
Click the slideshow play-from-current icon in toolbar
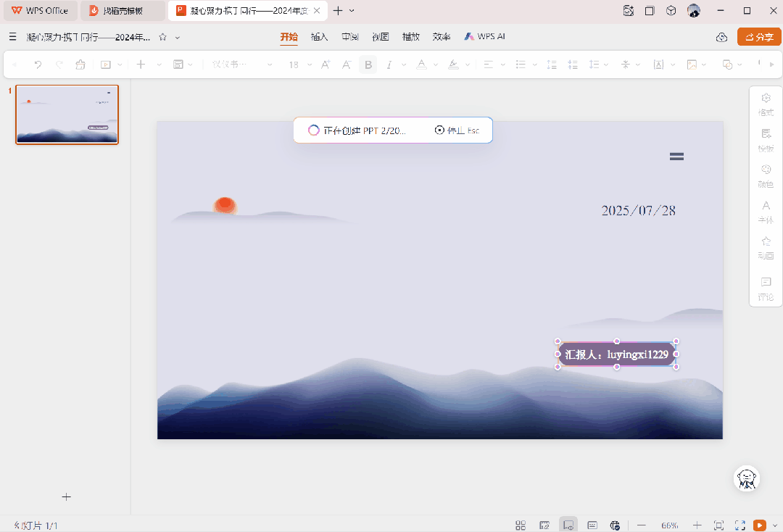click(x=105, y=65)
